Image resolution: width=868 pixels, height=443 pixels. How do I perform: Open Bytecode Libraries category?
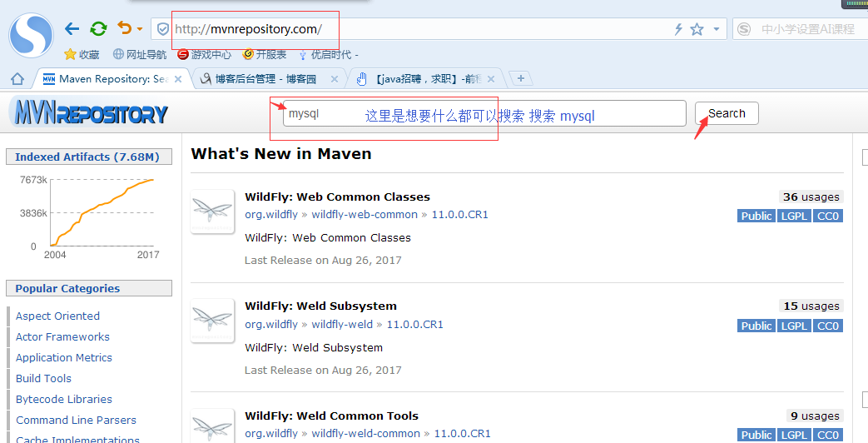click(63, 399)
